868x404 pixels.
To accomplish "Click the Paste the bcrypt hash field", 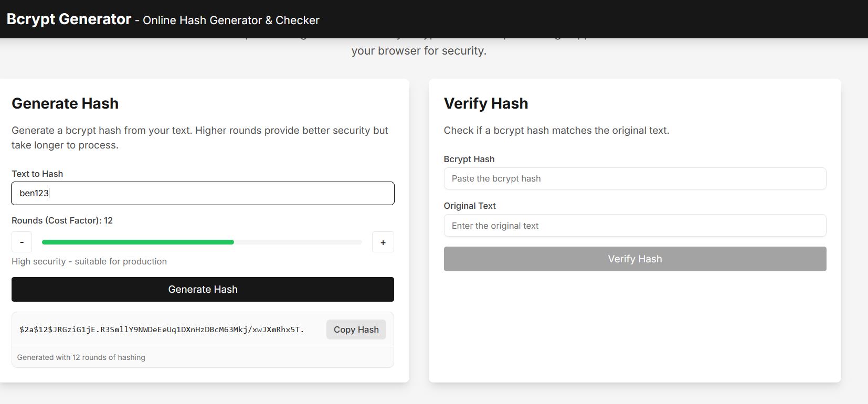I will (635, 178).
